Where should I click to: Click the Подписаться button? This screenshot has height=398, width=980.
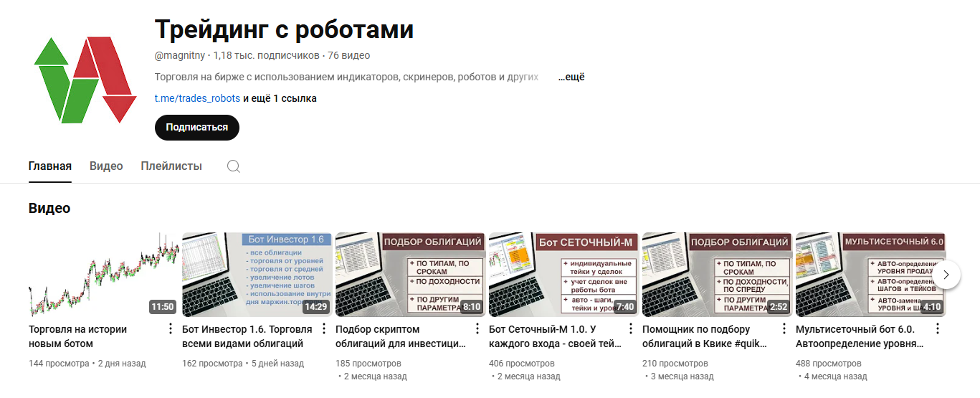[197, 128]
